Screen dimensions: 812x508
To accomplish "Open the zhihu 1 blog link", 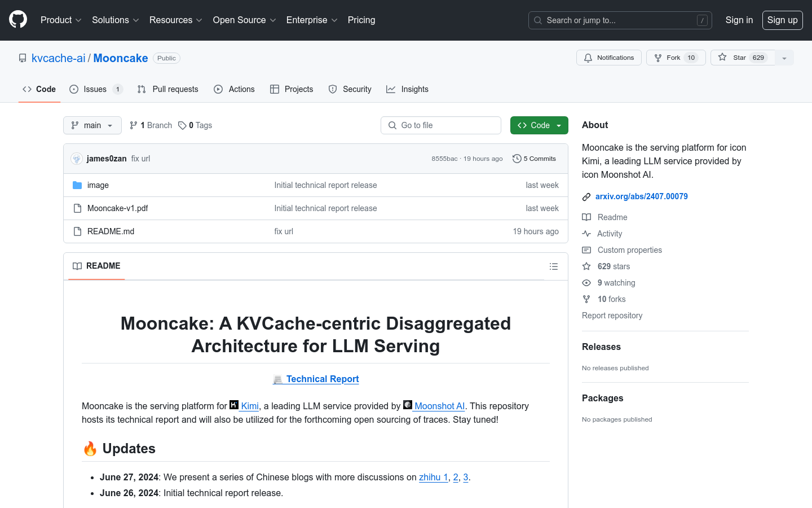I will pos(434,477).
